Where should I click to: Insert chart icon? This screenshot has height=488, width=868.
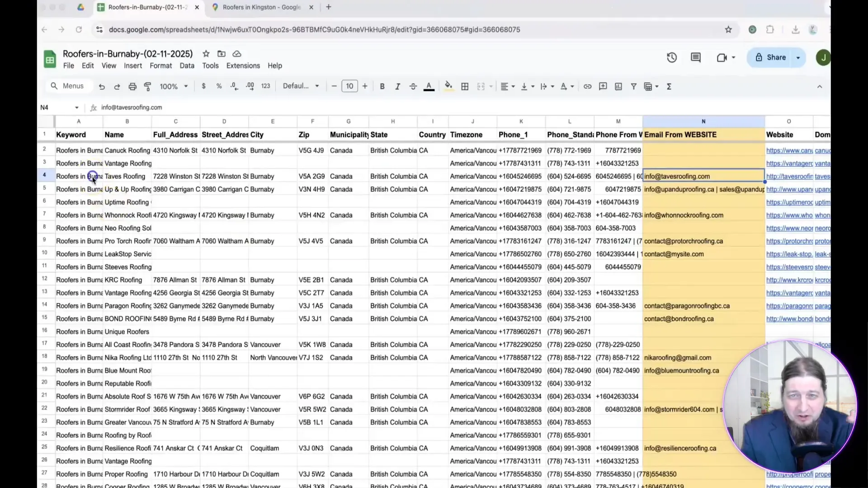point(618,86)
